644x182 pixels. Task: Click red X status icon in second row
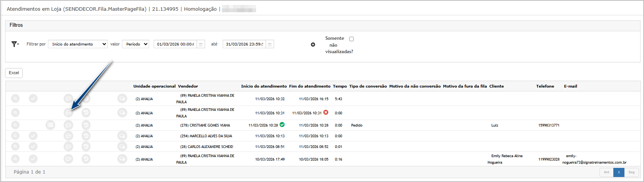(x=326, y=112)
